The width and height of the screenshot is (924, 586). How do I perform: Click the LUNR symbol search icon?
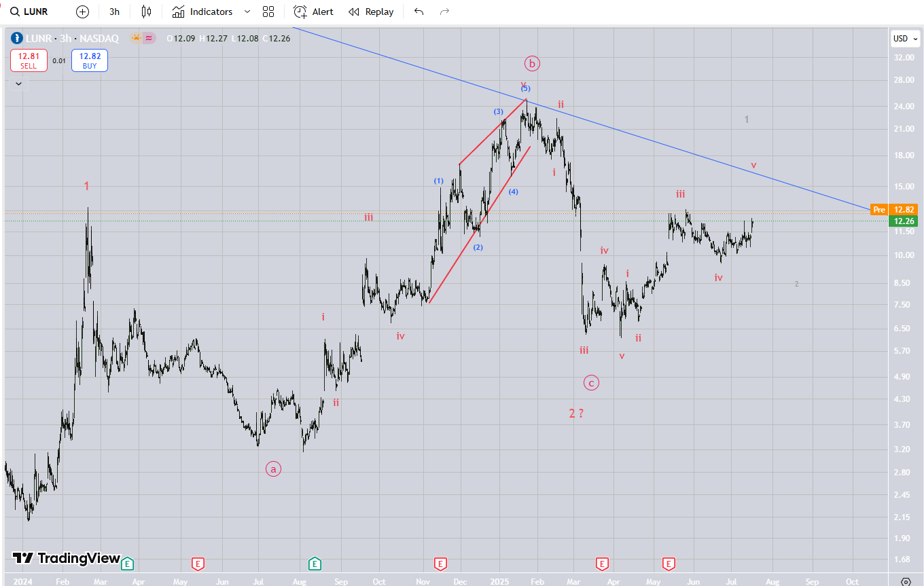pos(14,12)
